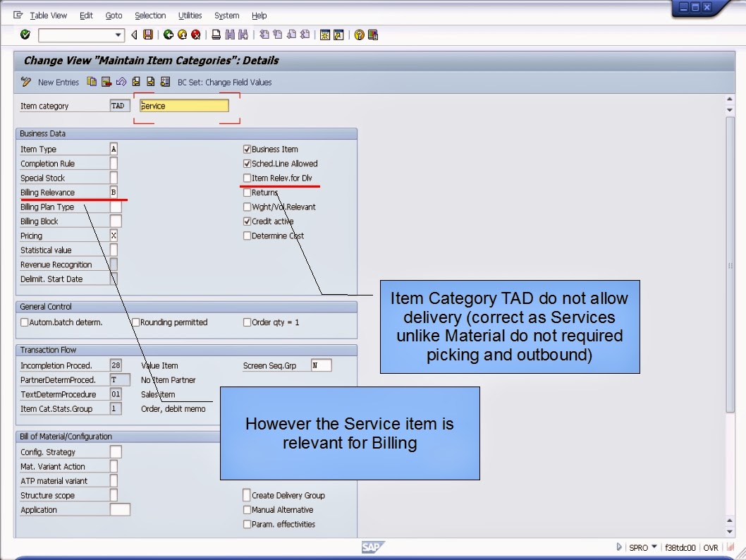The width and height of the screenshot is (746, 560).
Task: Toggle the Credit active checkbox
Action: pos(247,221)
